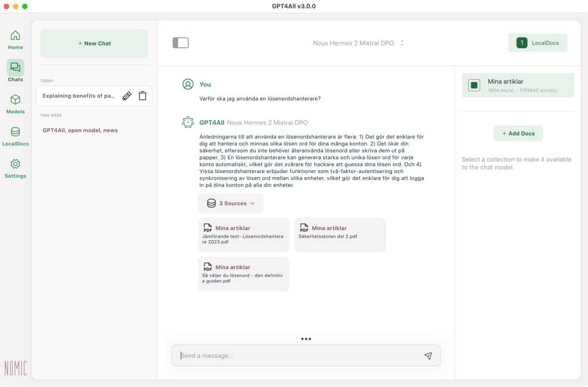The image size is (588, 387).
Task: Open Settings gear in sidebar
Action: click(x=15, y=164)
